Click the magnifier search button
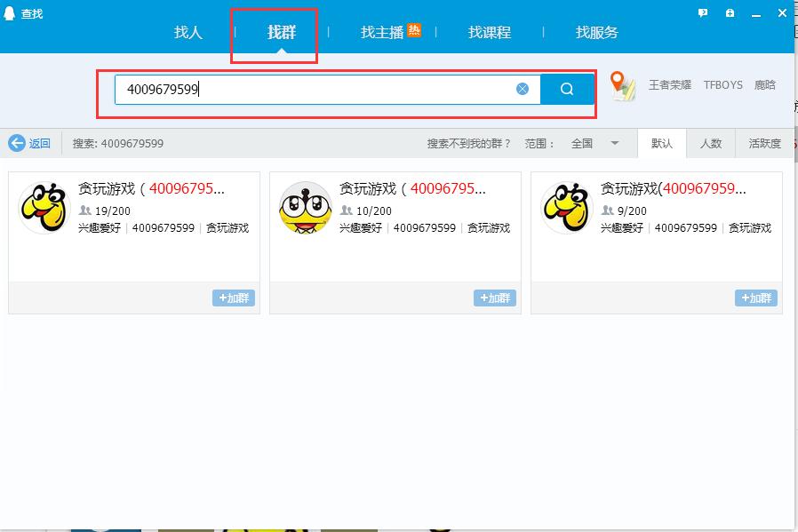The height and width of the screenshot is (532, 798). coord(567,89)
